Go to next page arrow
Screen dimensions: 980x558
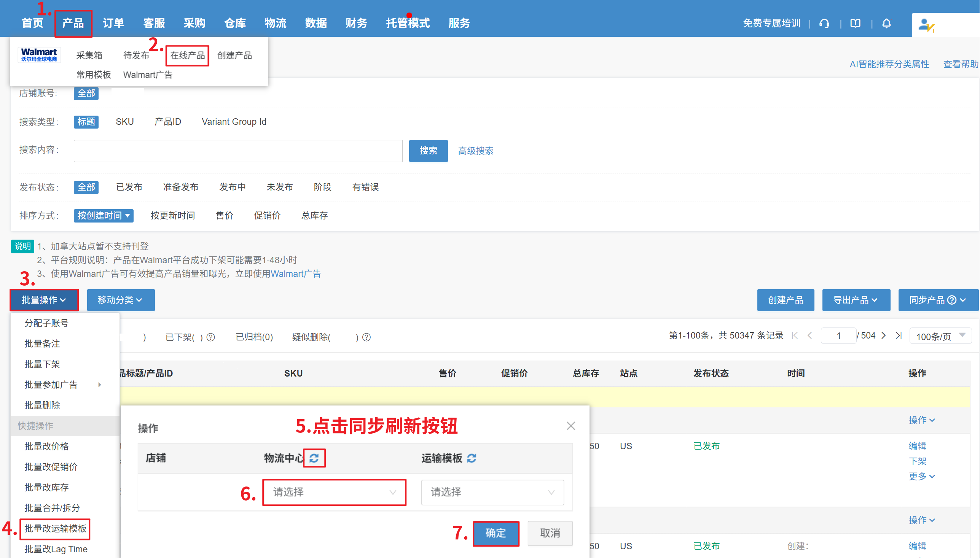coord(884,336)
